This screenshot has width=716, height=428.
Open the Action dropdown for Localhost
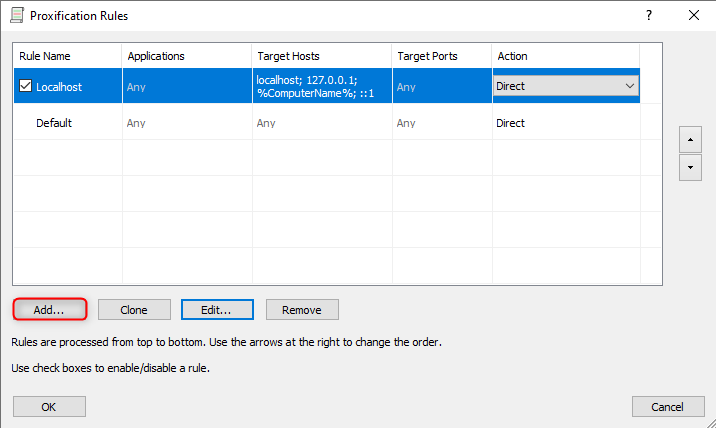[x=566, y=86]
